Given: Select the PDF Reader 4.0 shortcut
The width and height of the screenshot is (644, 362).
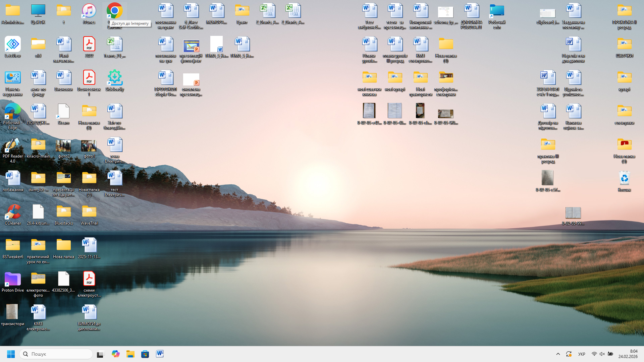Looking at the screenshot, I should click(x=13, y=145).
